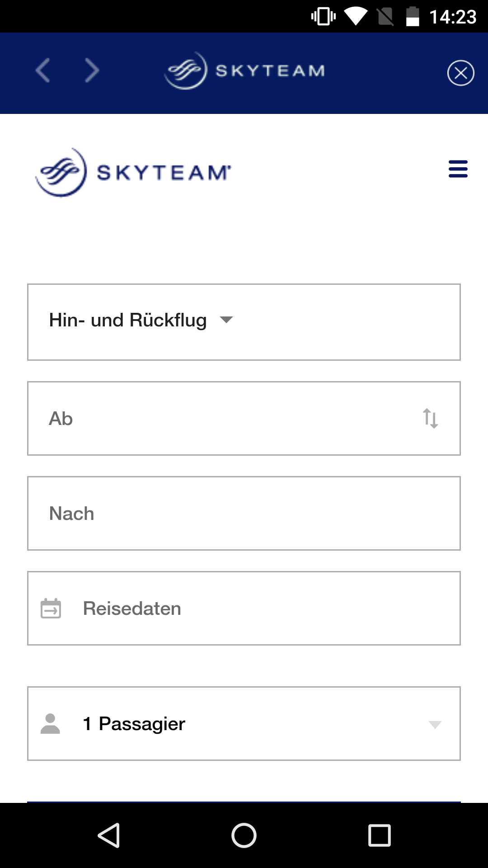This screenshot has width=488, height=868.
Task: Tap the SkyTeam logo on page
Action: tap(133, 172)
